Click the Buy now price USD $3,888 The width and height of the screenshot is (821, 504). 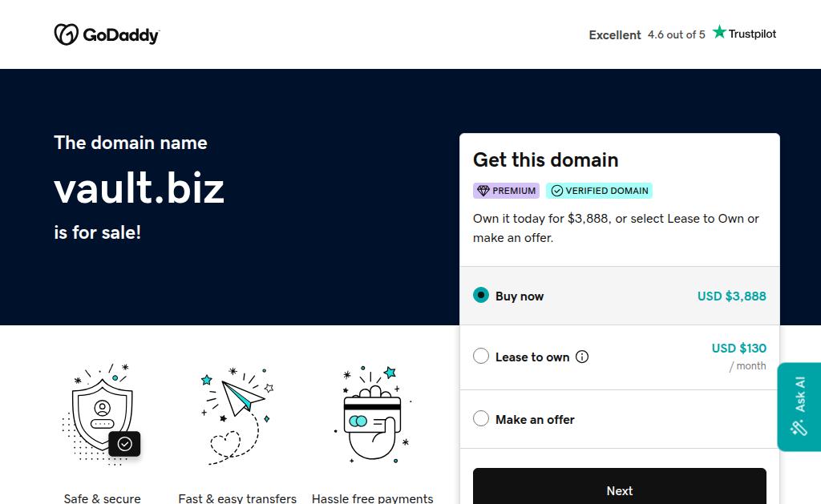point(731,296)
